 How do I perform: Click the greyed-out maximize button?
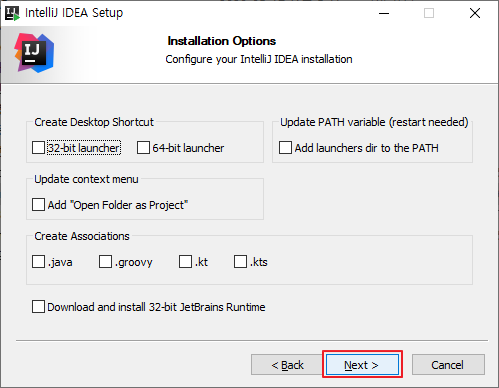click(429, 13)
